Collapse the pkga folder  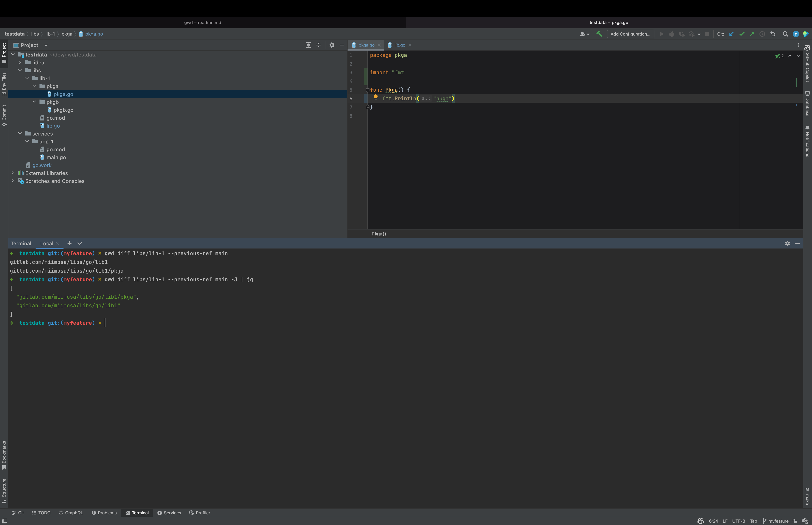34,86
